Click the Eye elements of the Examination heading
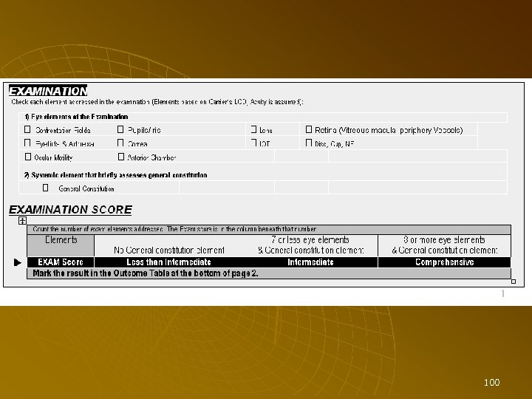 click(x=76, y=117)
